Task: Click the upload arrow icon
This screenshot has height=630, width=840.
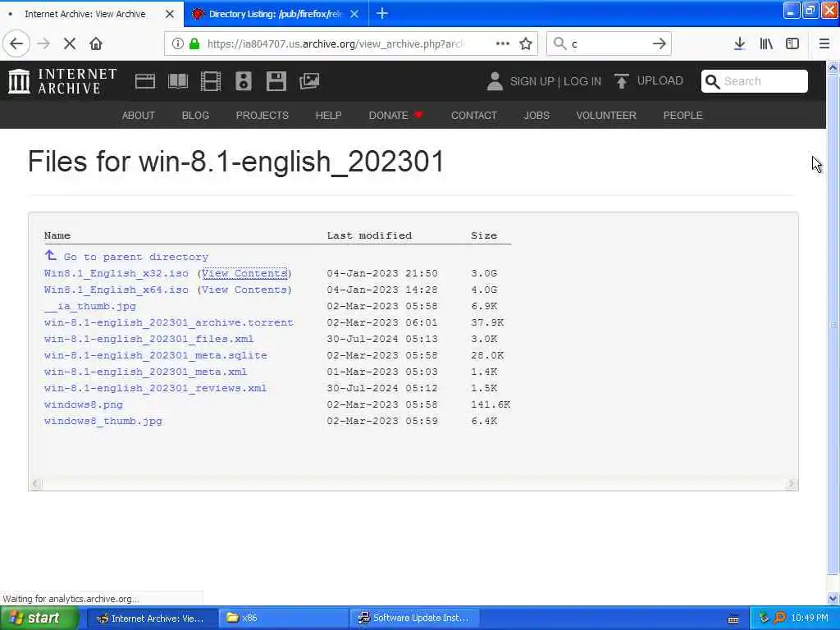Action: 622,81
